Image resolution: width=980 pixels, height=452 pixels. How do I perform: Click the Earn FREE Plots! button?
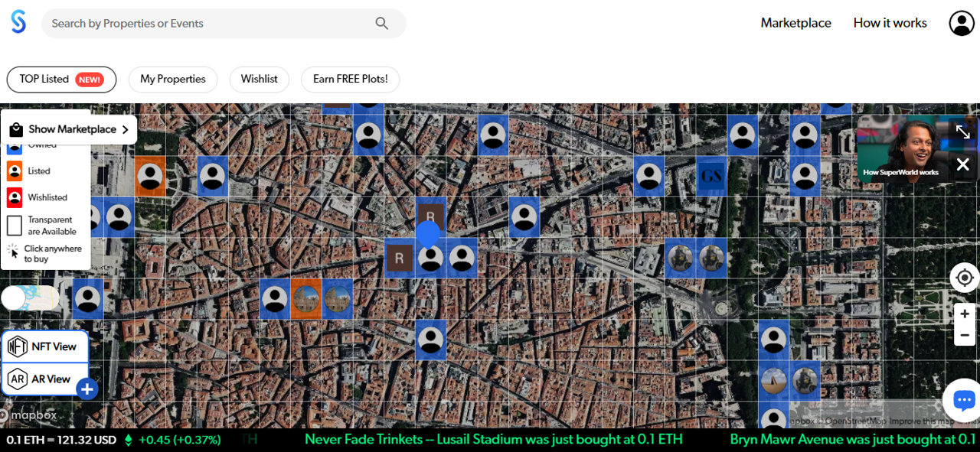tap(350, 80)
